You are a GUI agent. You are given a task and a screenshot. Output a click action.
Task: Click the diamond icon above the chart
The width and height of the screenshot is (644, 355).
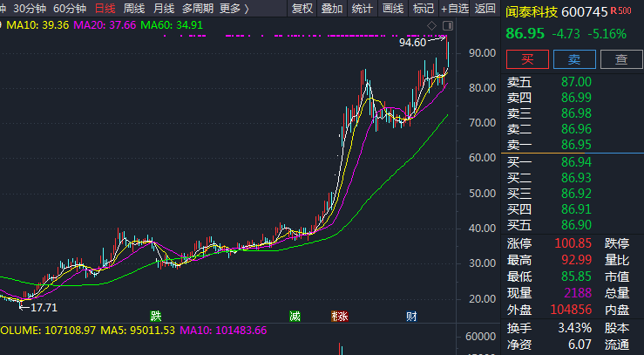click(x=431, y=26)
